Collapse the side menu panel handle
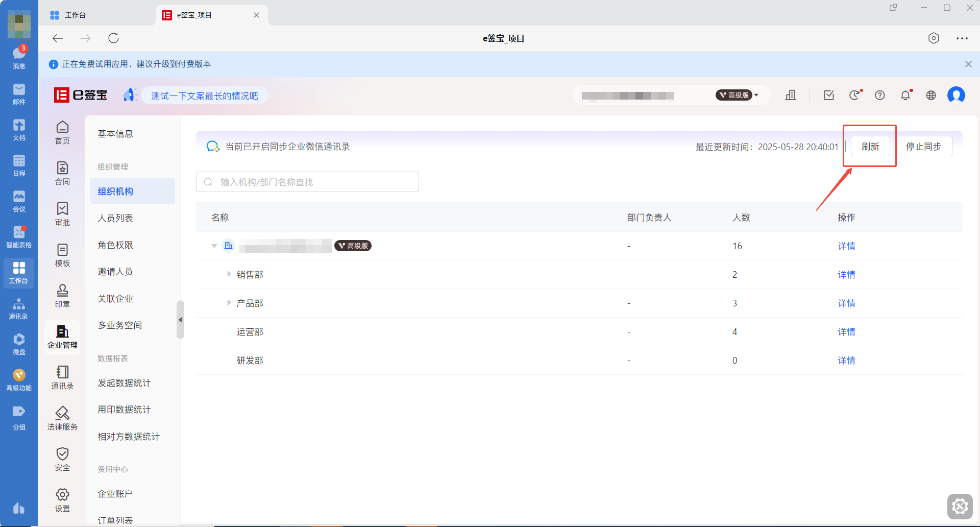The image size is (980, 527). click(x=180, y=320)
